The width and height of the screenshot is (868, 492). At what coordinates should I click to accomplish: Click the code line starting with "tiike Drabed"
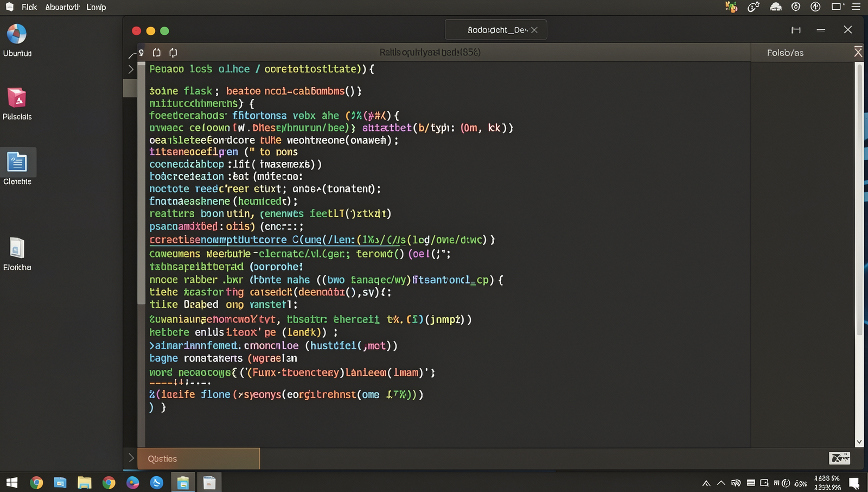tap(224, 305)
